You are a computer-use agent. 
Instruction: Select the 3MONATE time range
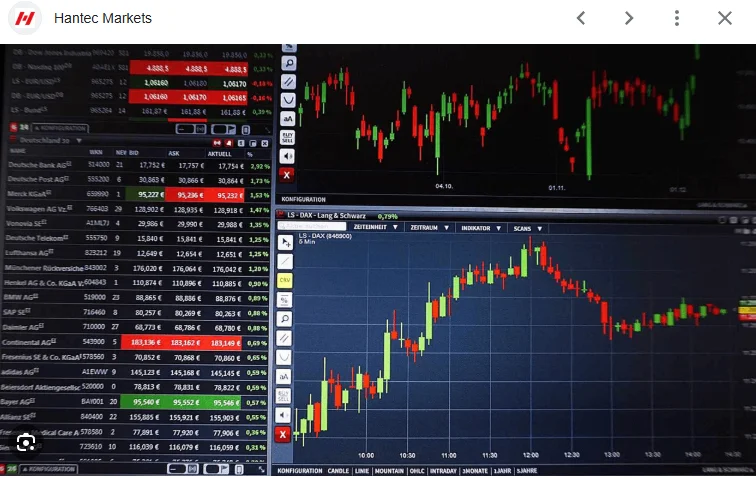pyautogui.click(x=475, y=471)
